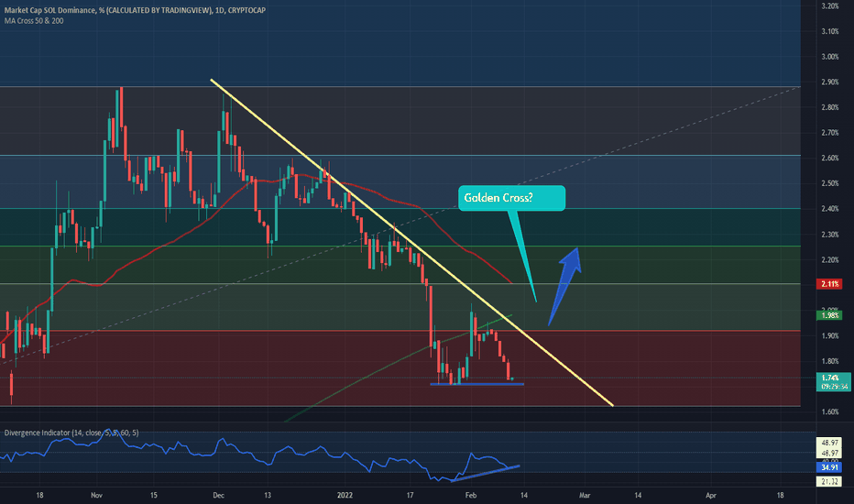The height and width of the screenshot is (504, 854).
Task: Click the 2.80% price axis label
Action: [x=830, y=107]
